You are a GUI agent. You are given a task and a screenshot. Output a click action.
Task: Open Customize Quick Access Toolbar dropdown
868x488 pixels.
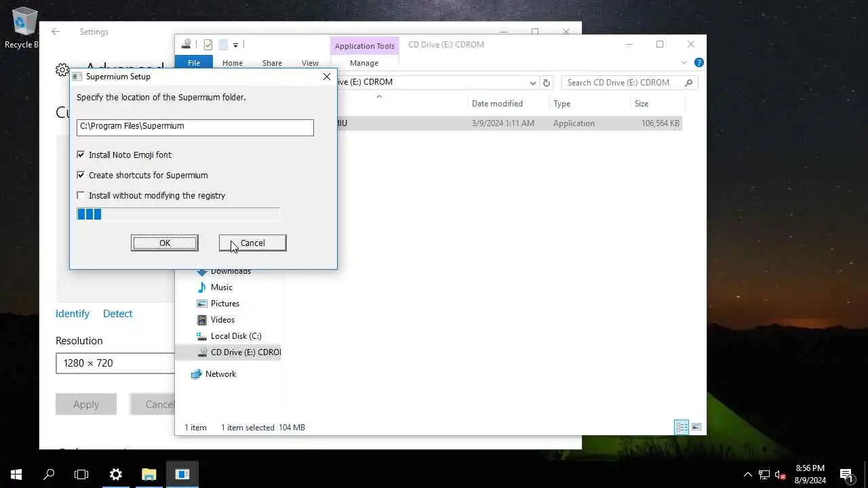pyautogui.click(x=235, y=45)
